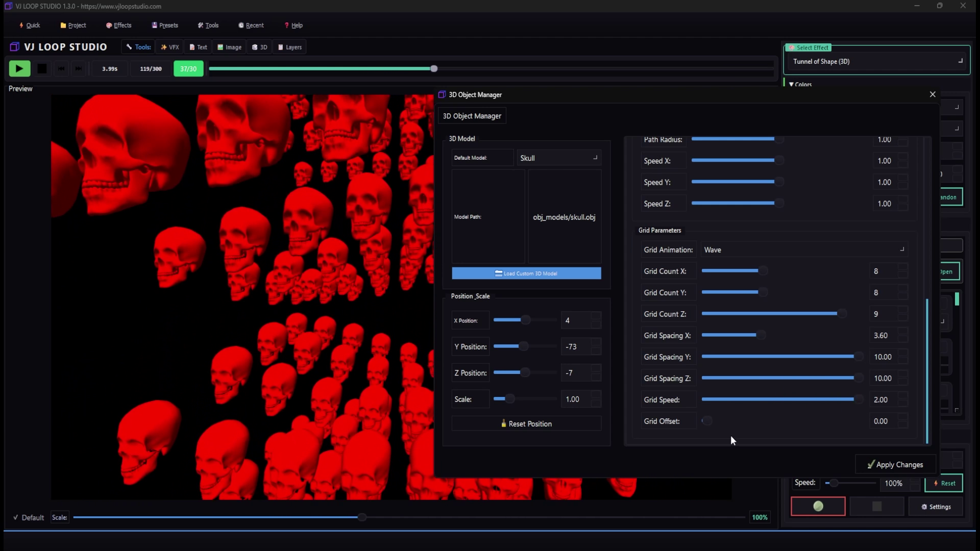Open the Effects menu
980x551 pixels.
click(118, 25)
